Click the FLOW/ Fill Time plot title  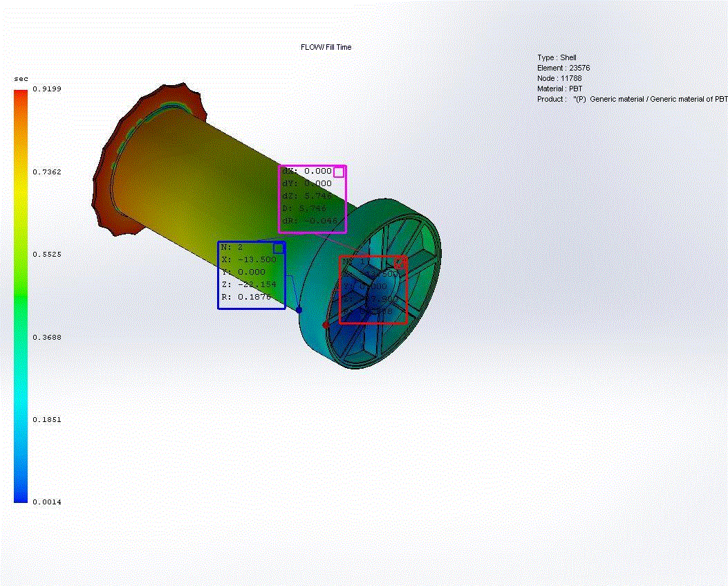click(x=326, y=48)
